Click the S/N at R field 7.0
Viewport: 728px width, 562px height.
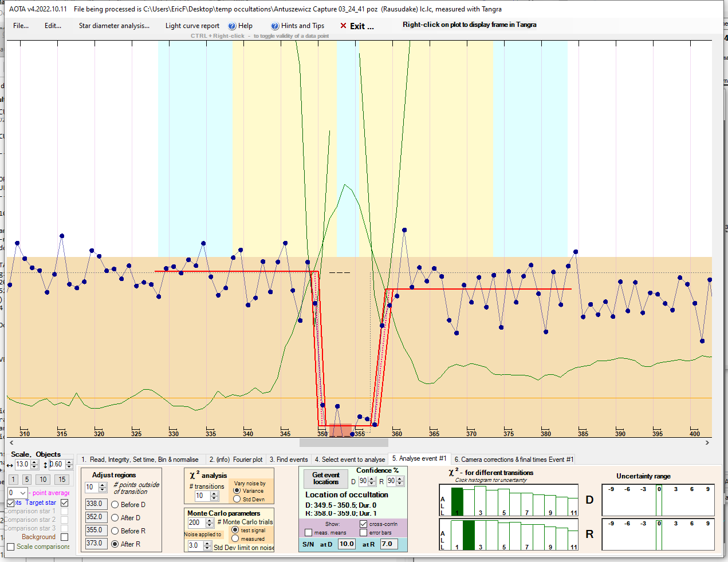pos(388,544)
